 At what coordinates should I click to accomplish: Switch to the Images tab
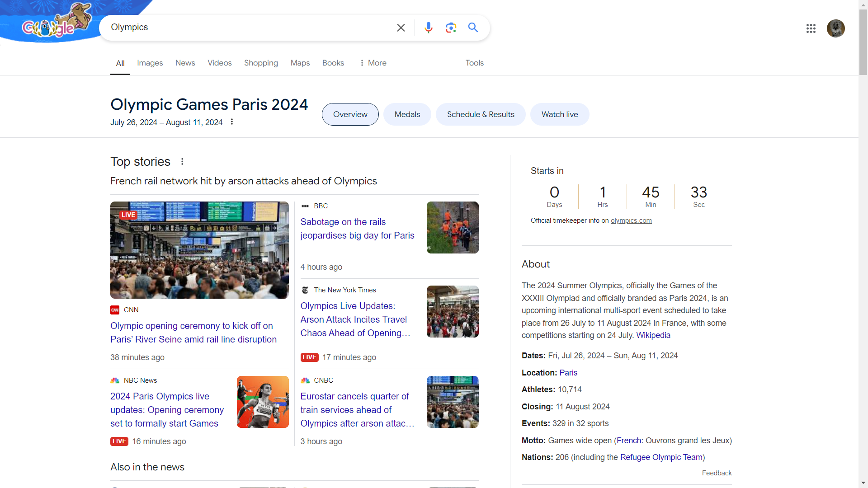pyautogui.click(x=150, y=63)
